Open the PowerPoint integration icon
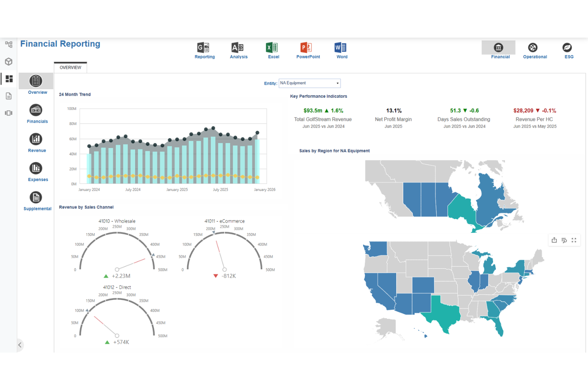 [306, 48]
